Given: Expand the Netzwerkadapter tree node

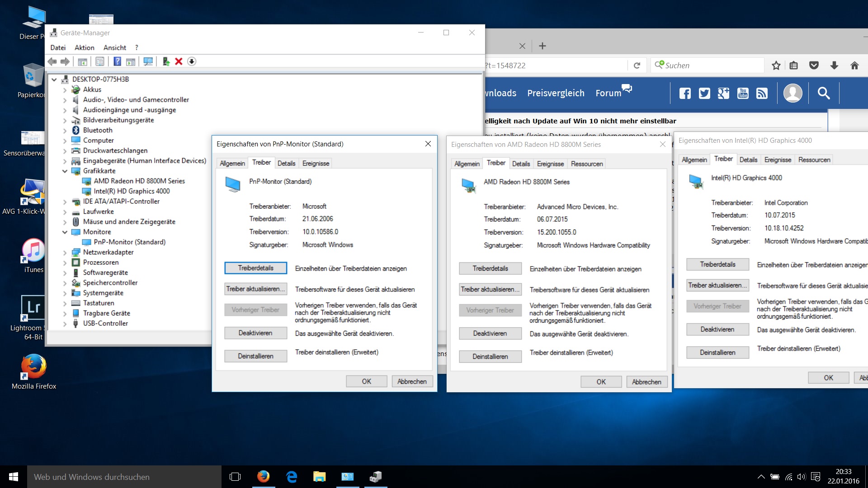Looking at the screenshot, I should pos(65,253).
